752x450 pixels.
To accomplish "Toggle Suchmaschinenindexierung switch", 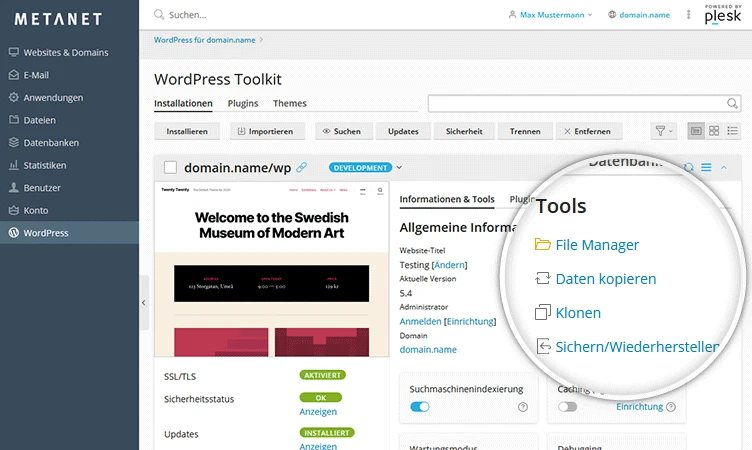I will coord(420,407).
